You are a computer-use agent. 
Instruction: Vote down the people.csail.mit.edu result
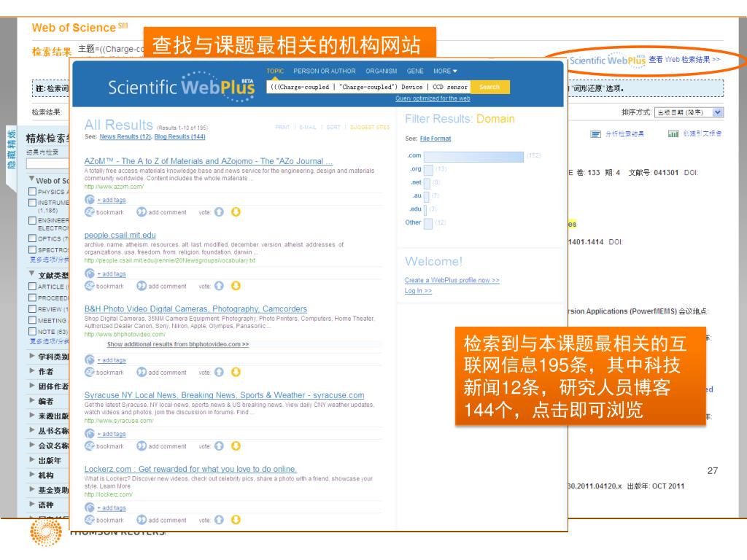tap(236, 286)
